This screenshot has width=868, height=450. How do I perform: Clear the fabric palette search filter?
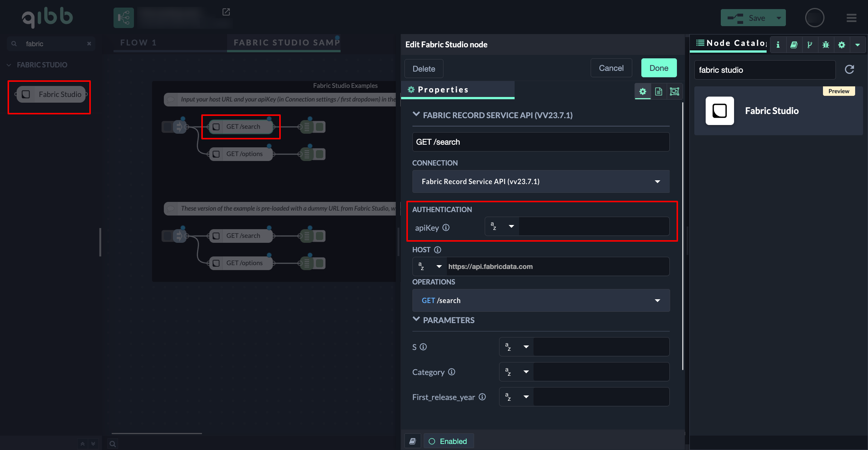pos(89,44)
